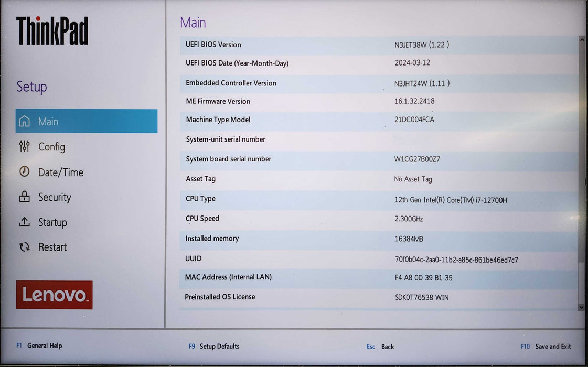Click model value 21DC004FCA
This screenshot has width=588, height=367.
pyautogui.click(x=414, y=120)
